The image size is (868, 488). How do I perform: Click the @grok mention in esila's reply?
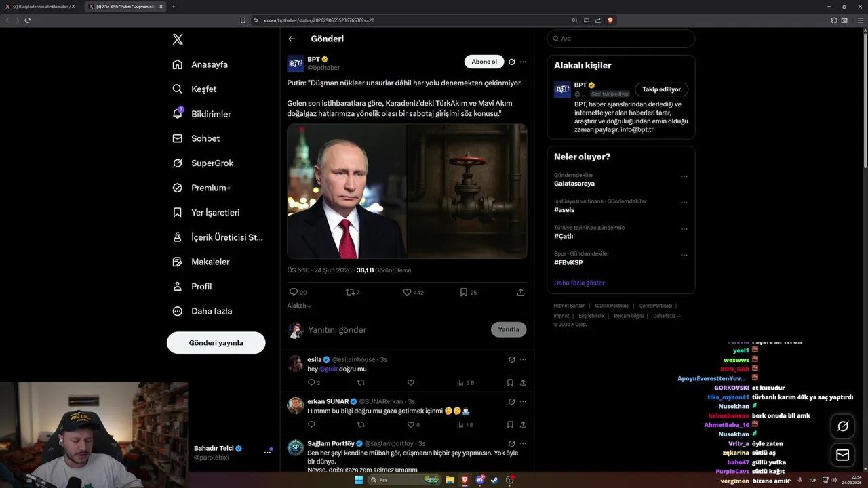point(328,369)
